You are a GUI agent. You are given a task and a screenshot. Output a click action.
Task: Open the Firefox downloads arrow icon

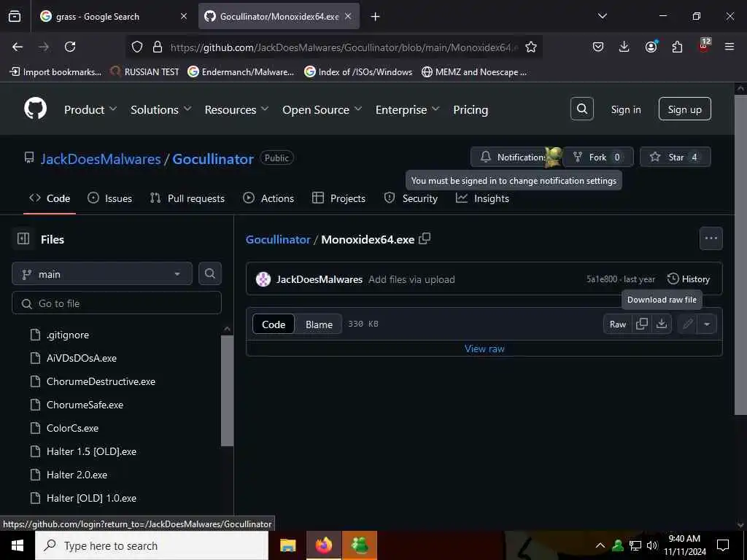pyautogui.click(x=624, y=47)
